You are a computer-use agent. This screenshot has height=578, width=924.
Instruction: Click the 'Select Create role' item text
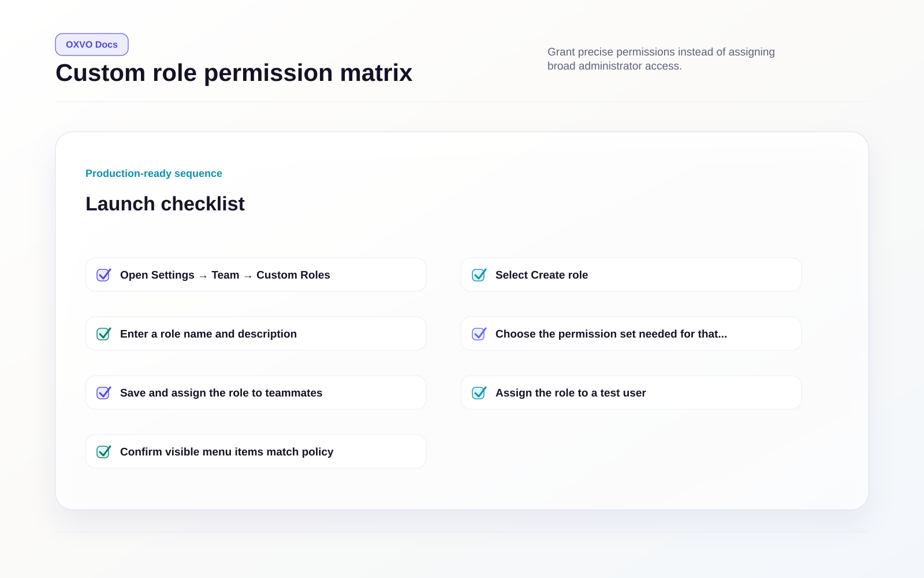click(542, 275)
